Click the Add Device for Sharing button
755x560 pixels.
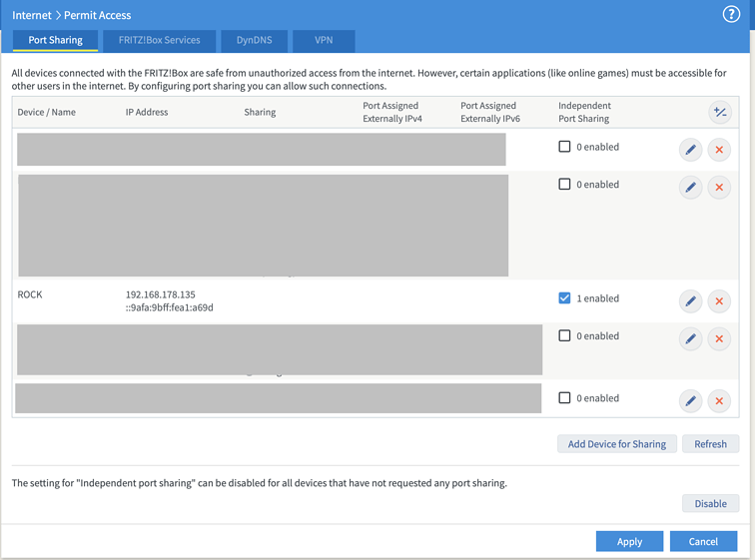[617, 444]
